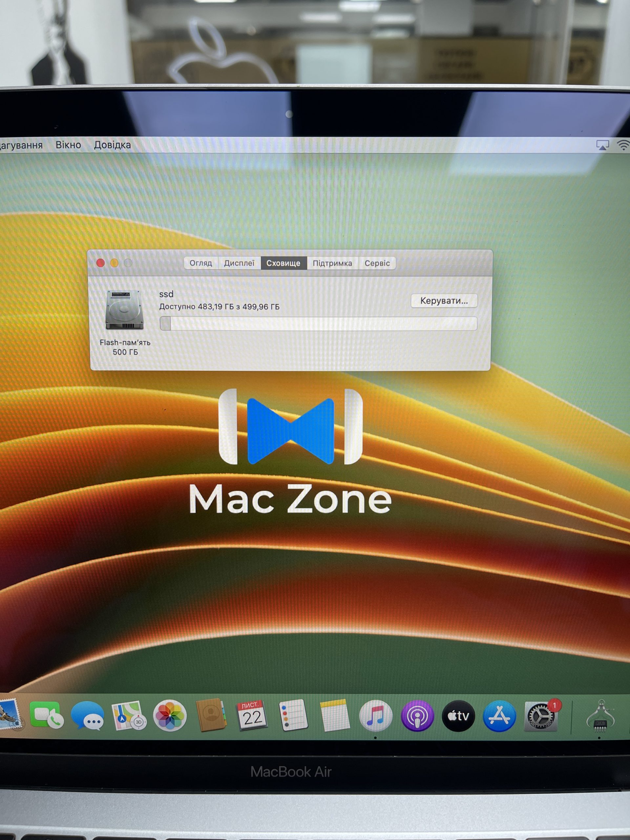Click the AirPlay display icon in menu bar
Screen dimensions: 630x840
tap(602, 145)
